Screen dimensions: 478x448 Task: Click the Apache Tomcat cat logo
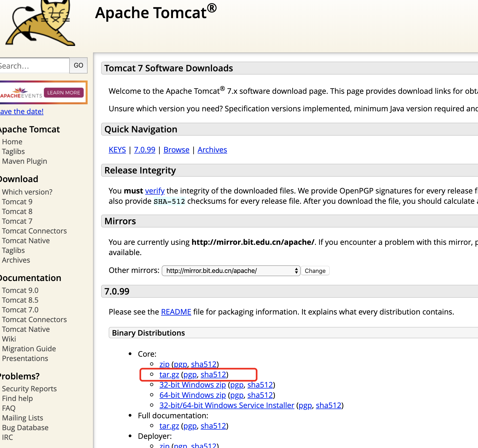[x=40, y=23]
